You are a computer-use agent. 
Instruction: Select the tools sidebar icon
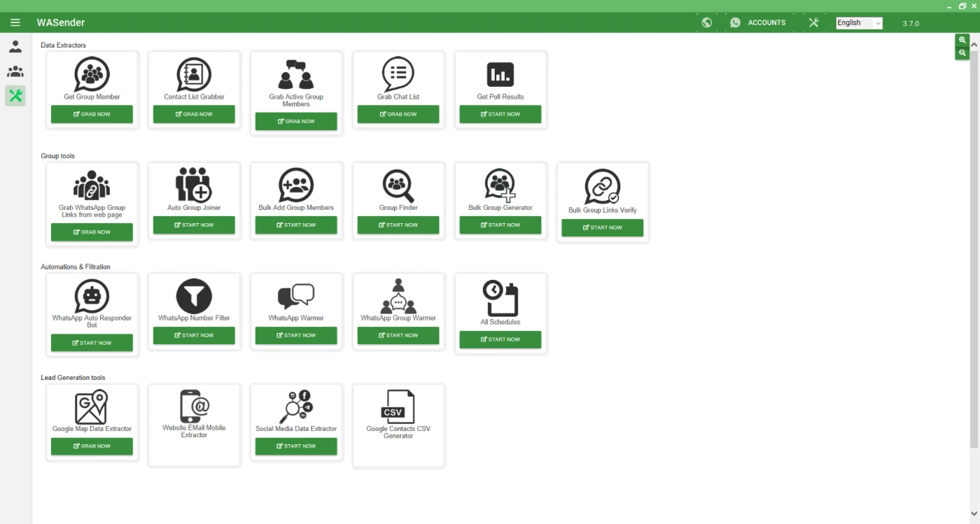(x=15, y=96)
